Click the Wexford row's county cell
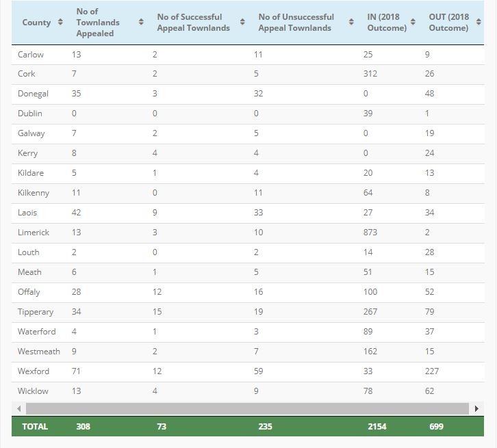 [x=34, y=371]
